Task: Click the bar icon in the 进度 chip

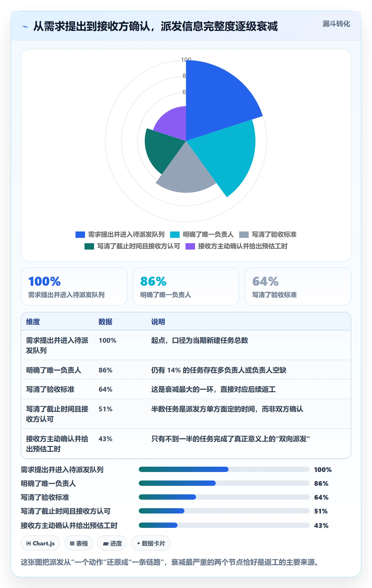Action: 105,544
